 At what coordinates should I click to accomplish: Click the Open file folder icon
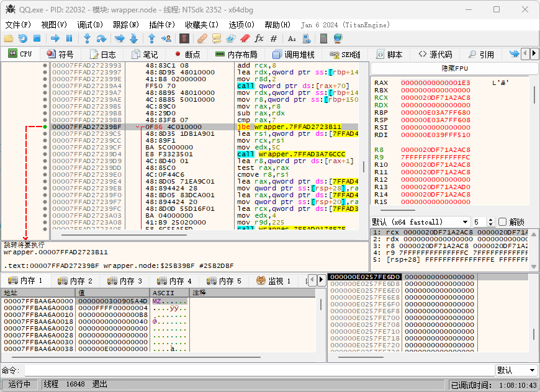(x=8, y=38)
